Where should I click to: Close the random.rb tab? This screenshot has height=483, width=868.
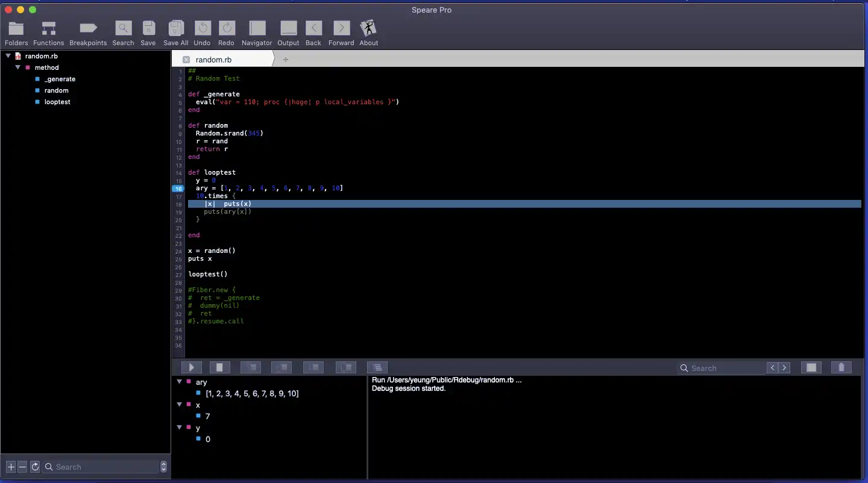coord(186,60)
